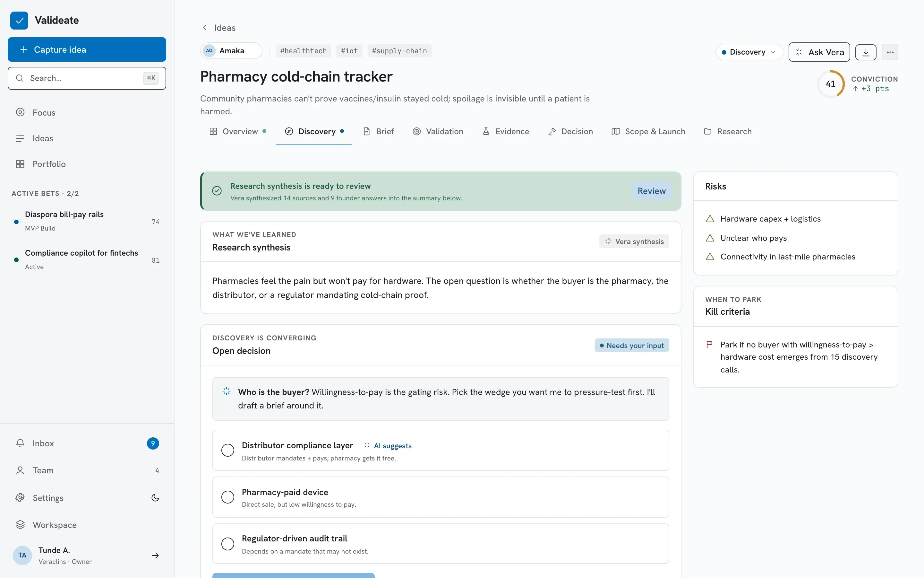
Task: Open the Evidence tab
Action: pos(506,132)
